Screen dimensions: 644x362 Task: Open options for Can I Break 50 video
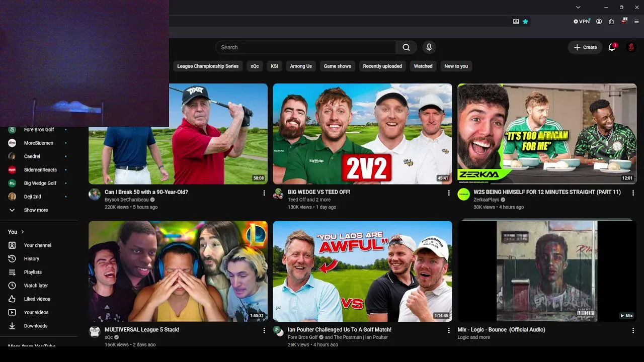point(264,193)
